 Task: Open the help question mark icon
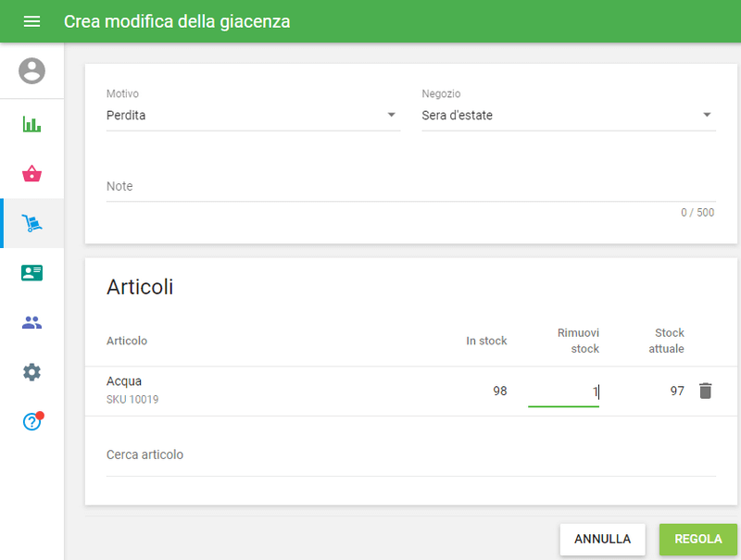pyautogui.click(x=31, y=422)
